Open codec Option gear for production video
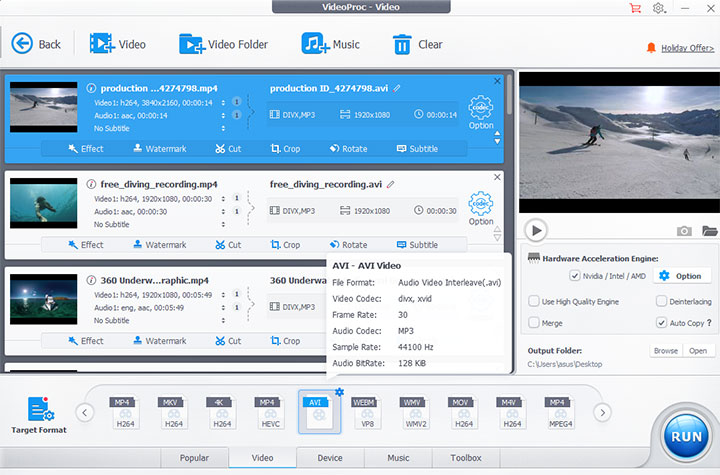 coord(481,108)
